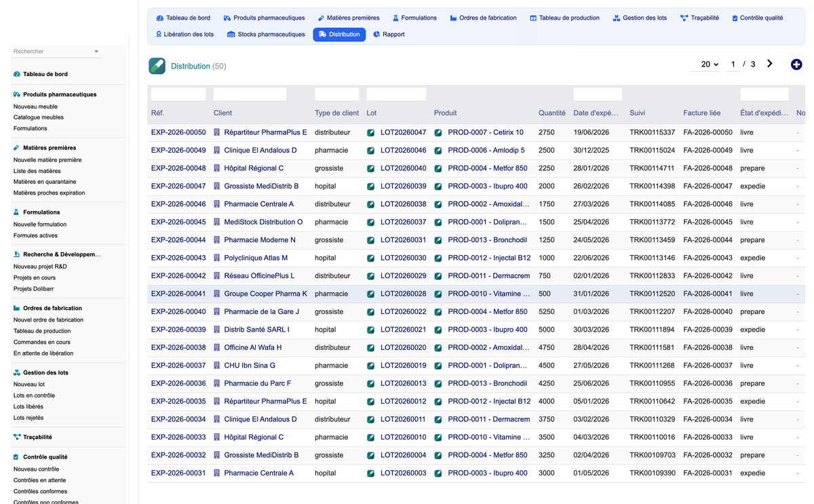The image size is (814, 504).
Task: Click lot icon beside LOT20260030
Action: point(370,258)
